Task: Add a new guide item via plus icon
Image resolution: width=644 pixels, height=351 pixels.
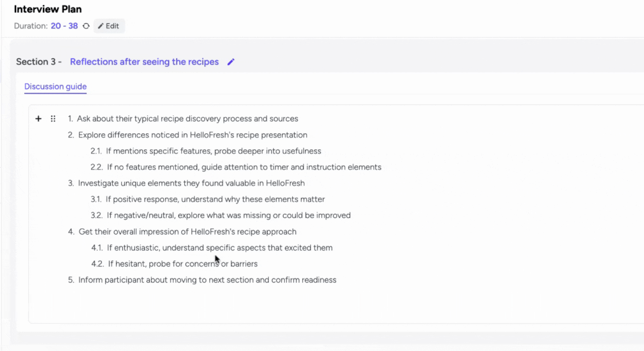Action: tap(38, 119)
